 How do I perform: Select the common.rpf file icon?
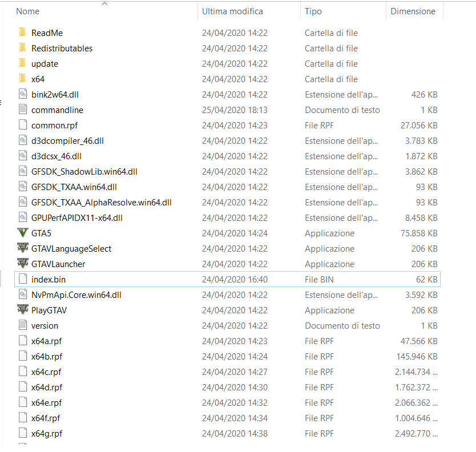point(23,125)
